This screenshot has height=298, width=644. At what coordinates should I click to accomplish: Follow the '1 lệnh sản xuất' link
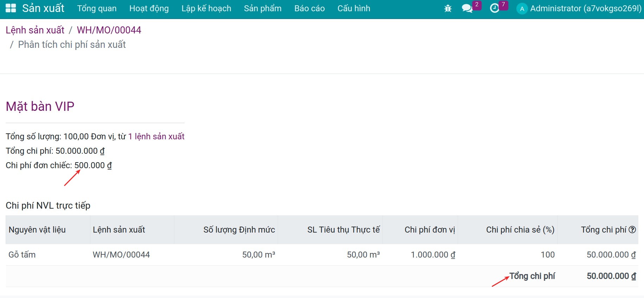tap(156, 137)
